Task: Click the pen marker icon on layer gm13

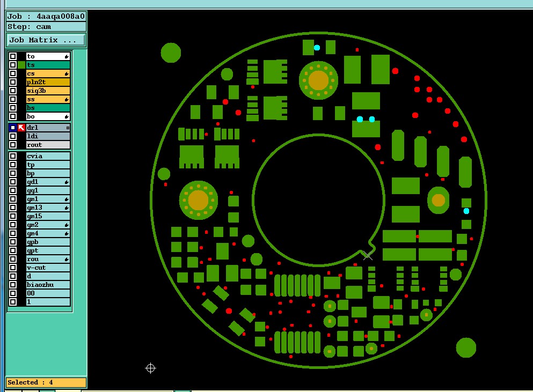Action: [67, 208]
